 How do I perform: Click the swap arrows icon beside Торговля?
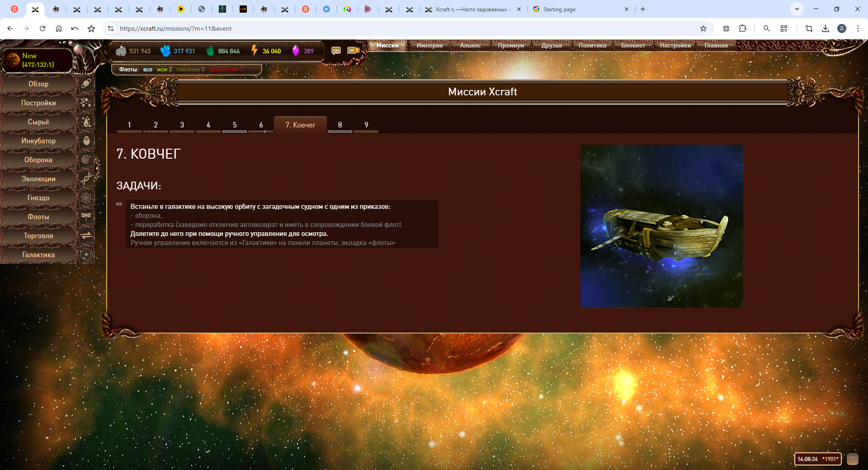coord(86,235)
